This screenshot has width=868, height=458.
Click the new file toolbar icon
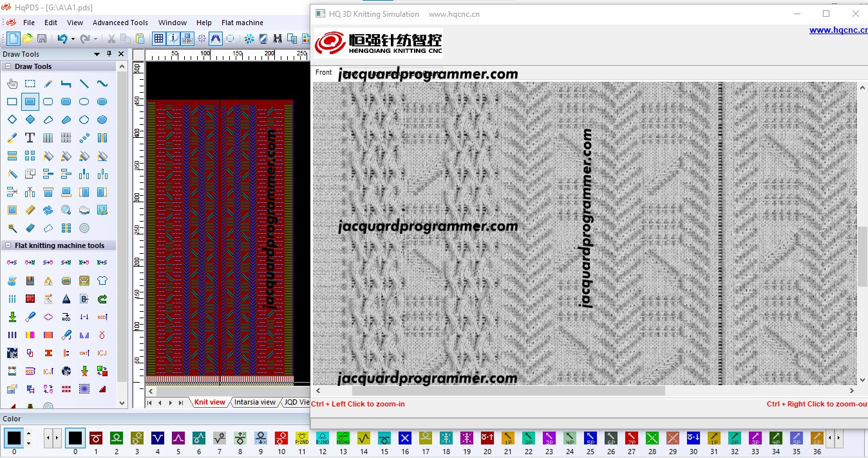(x=14, y=39)
